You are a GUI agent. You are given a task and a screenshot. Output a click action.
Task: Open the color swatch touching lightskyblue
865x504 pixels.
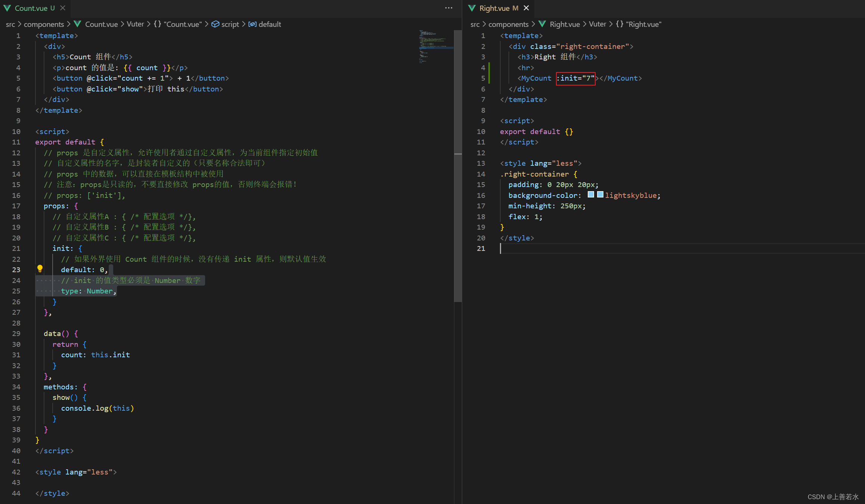click(600, 195)
